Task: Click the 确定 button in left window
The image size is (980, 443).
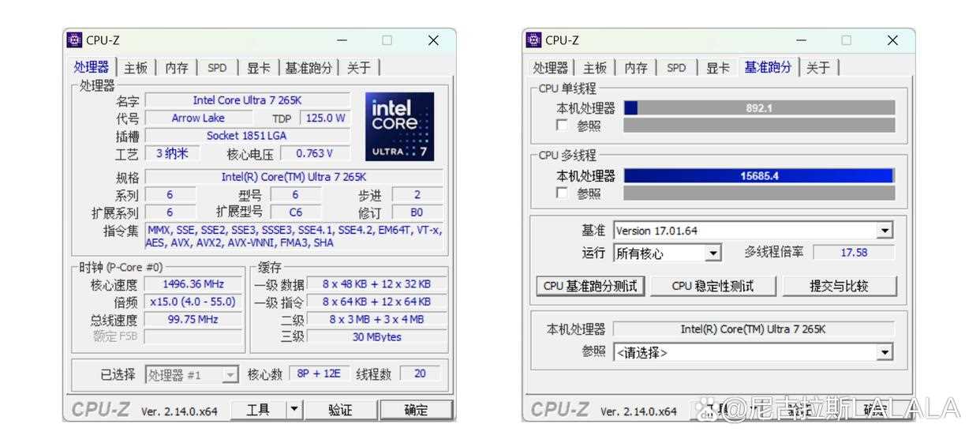Action: coord(416,409)
